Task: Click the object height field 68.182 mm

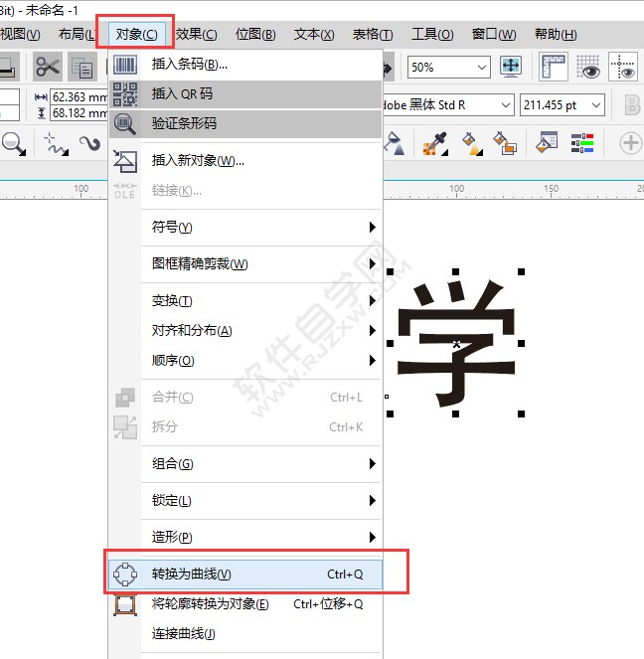Action: coord(79,113)
